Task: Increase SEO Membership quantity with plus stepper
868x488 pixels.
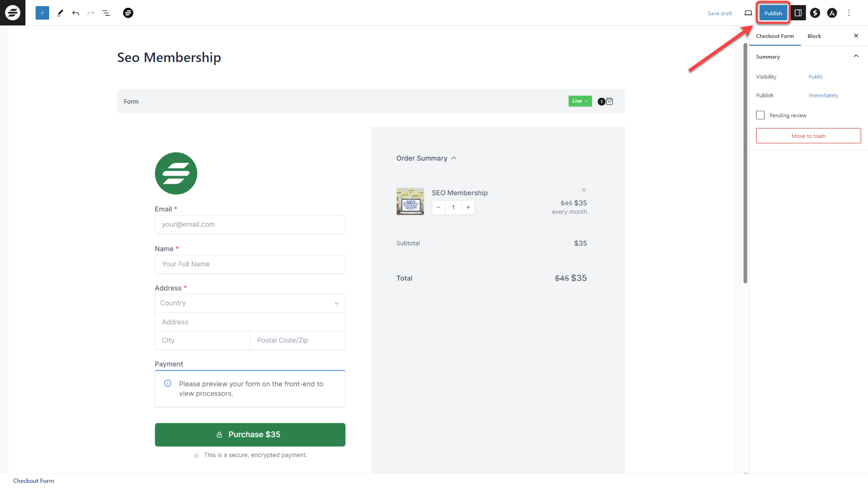Action: click(468, 207)
